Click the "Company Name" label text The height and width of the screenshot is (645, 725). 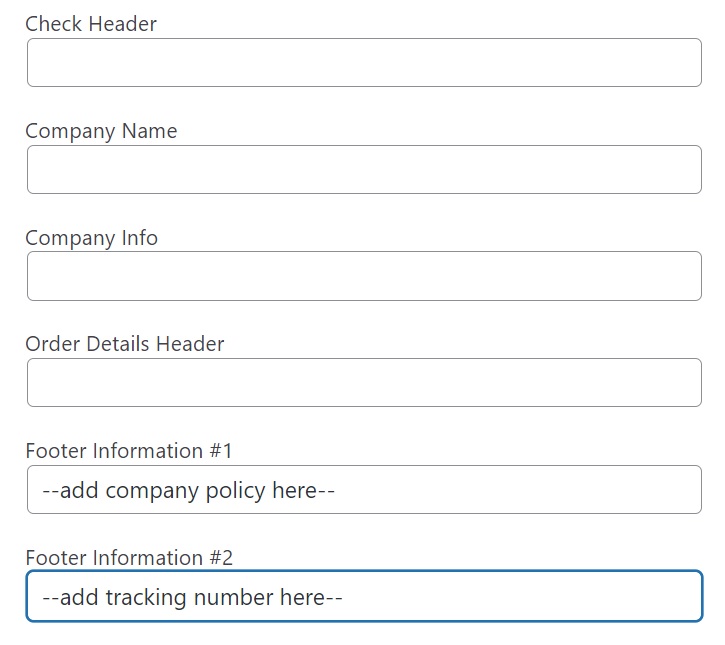click(101, 131)
